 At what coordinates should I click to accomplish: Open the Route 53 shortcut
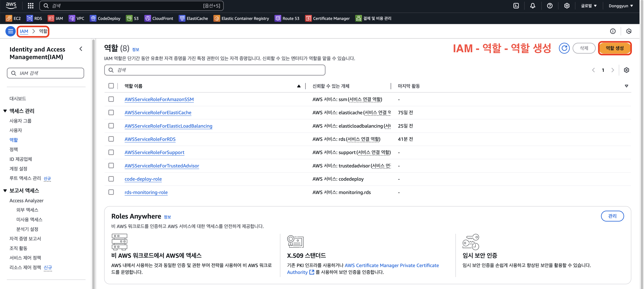pyautogui.click(x=287, y=18)
